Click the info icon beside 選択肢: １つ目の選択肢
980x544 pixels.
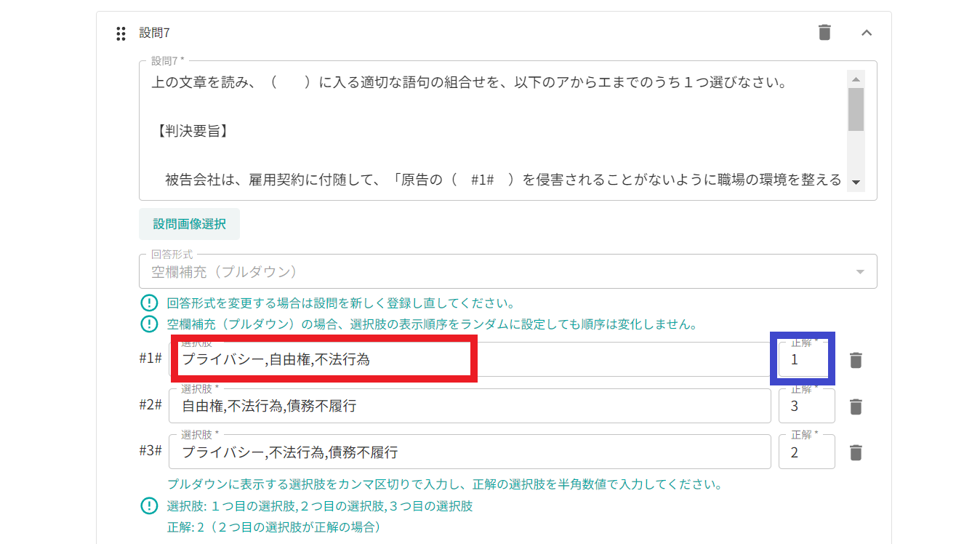pos(149,506)
